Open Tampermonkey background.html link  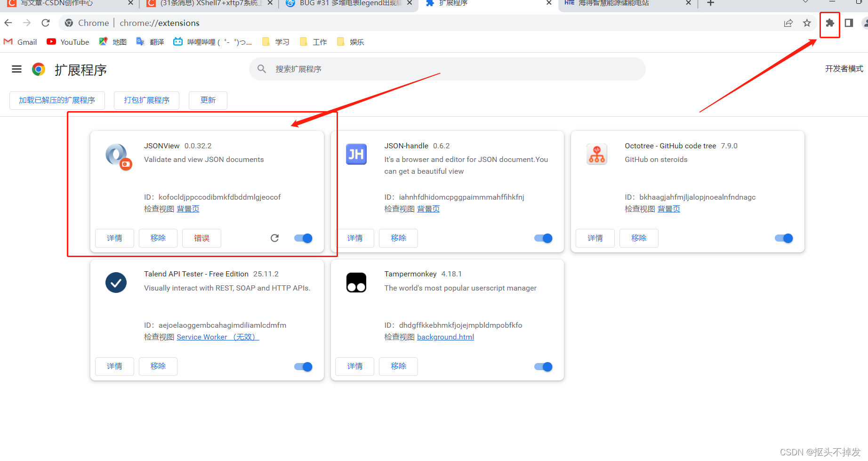click(445, 337)
